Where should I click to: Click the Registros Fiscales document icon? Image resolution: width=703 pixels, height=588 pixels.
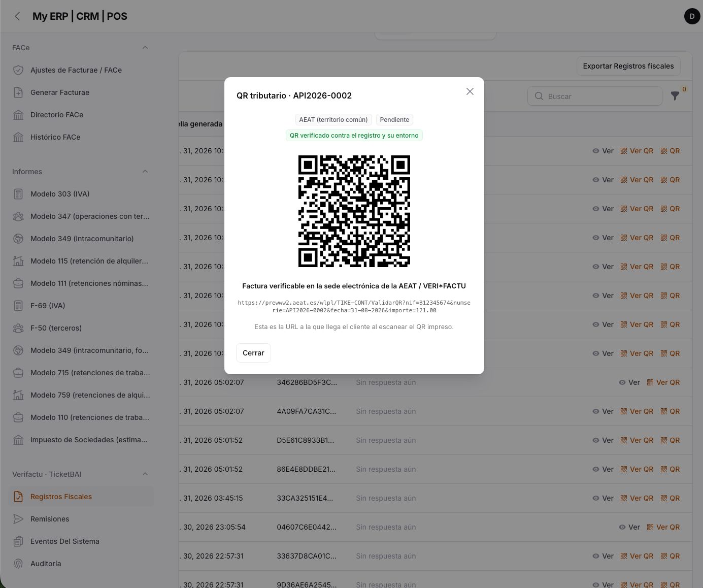18,497
